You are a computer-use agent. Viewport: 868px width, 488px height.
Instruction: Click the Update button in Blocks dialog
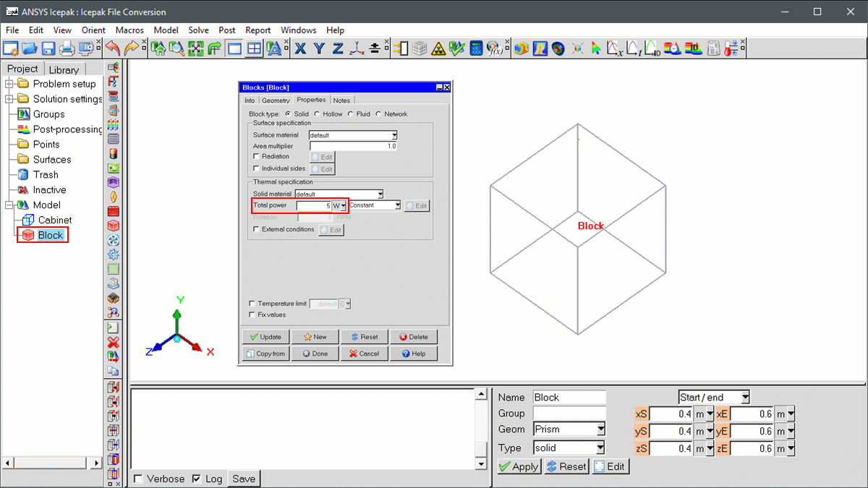click(265, 337)
